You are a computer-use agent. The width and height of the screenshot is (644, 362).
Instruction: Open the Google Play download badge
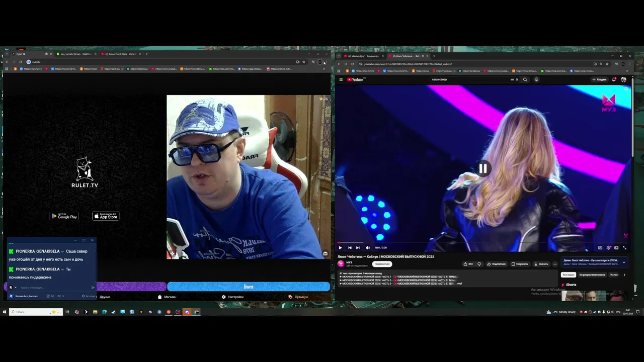point(64,216)
